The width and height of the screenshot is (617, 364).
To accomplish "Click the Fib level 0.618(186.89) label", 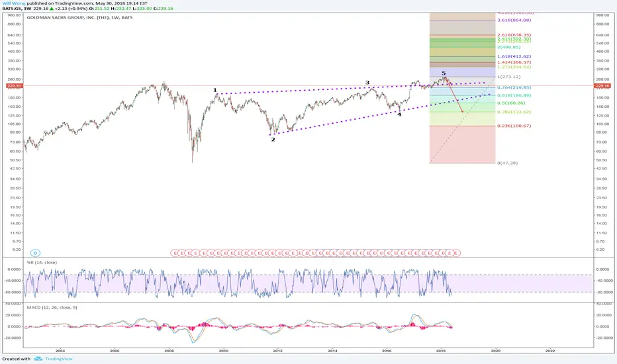I will pos(514,95).
